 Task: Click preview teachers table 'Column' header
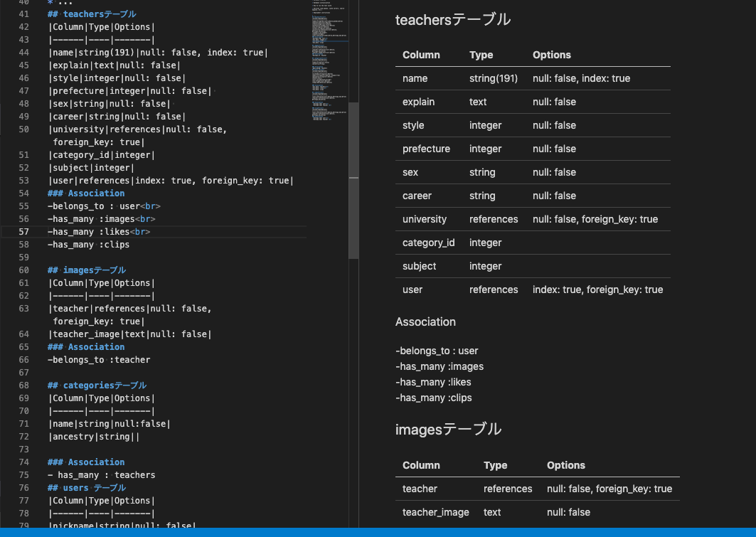pyautogui.click(x=421, y=55)
